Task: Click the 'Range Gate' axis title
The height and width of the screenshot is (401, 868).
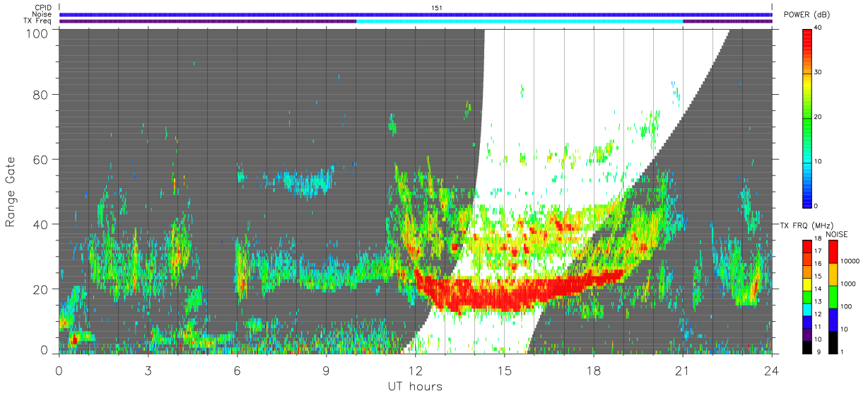Action: pos(11,192)
